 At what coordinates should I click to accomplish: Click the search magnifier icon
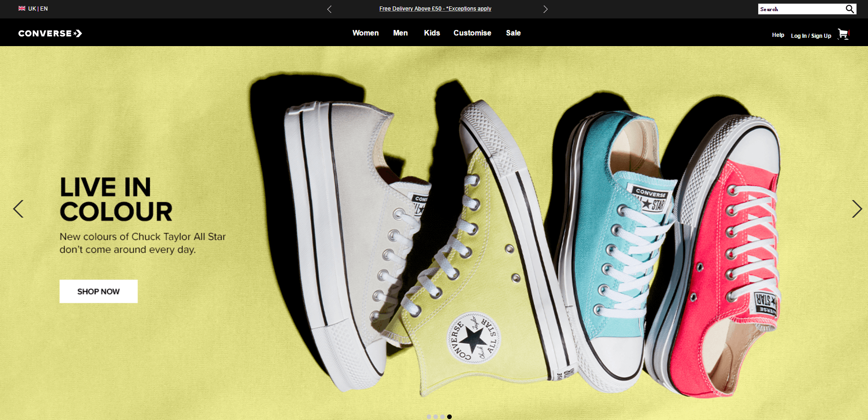tap(850, 9)
